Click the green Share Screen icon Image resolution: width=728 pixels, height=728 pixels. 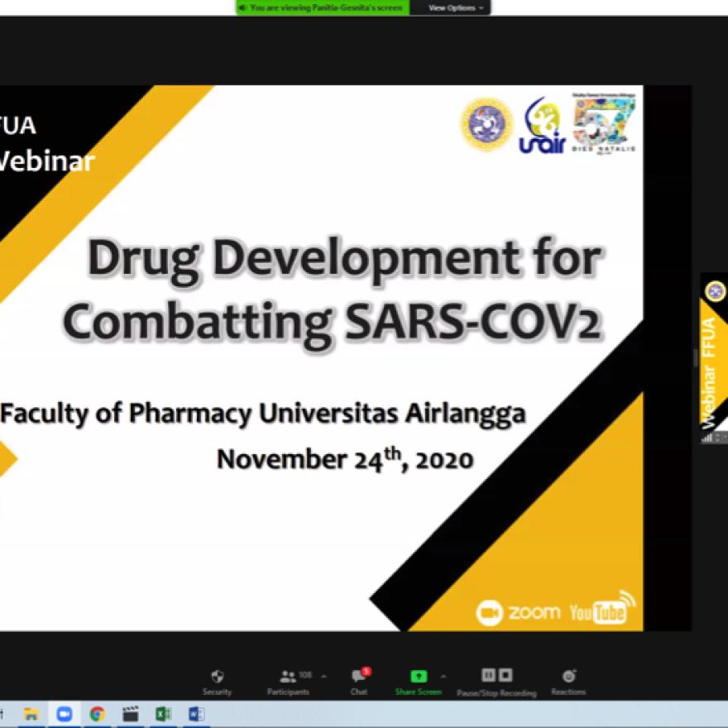click(x=419, y=676)
